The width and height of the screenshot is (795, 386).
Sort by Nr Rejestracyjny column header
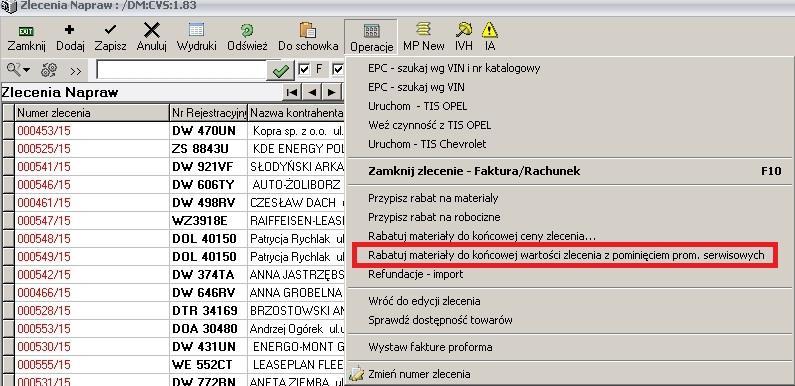[x=208, y=113]
